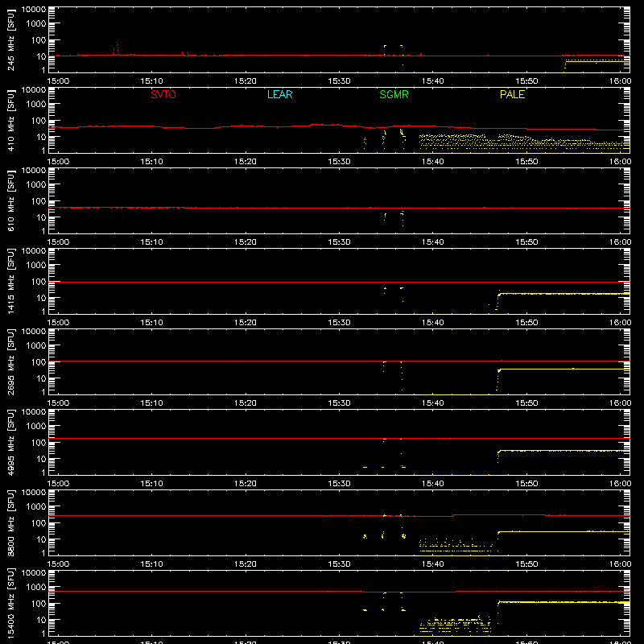
Task: Click the 1000 tick of the 610 MHz plot
Action: (x=36, y=184)
